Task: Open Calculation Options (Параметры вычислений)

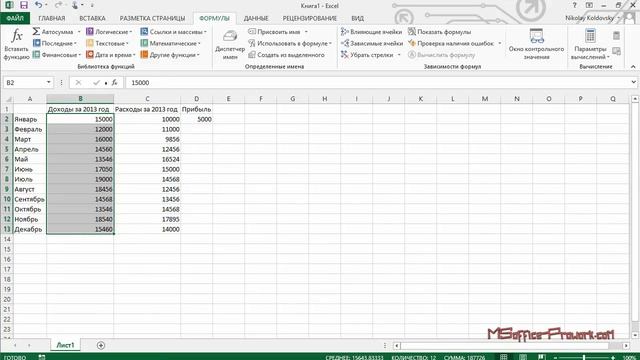Action: 590,44
